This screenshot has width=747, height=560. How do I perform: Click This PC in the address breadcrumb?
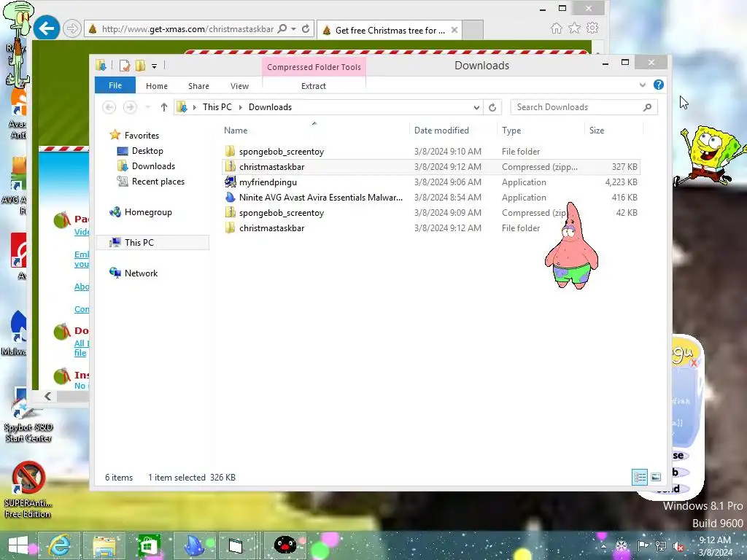pos(217,107)
